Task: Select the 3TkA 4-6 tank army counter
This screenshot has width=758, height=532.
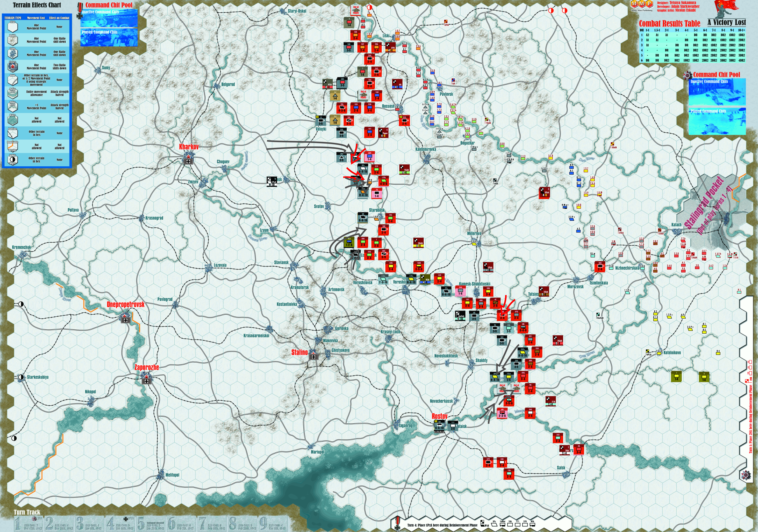Action: click(x=544, y=193)
